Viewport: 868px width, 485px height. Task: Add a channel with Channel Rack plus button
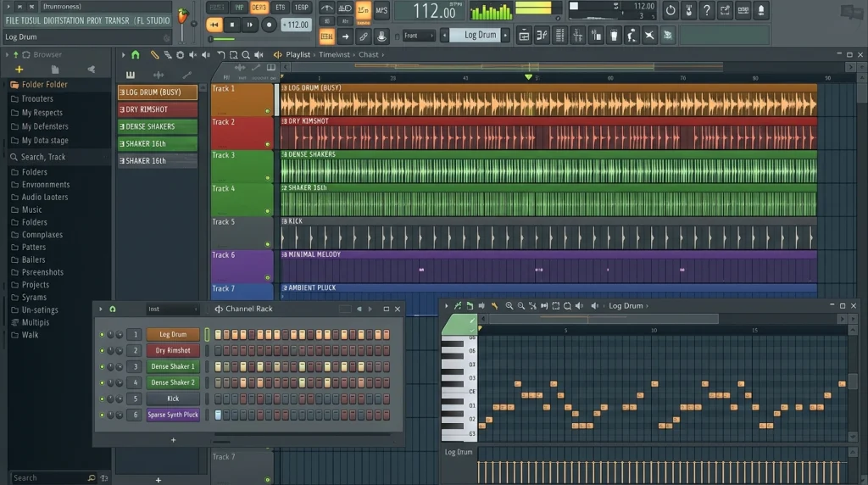pyautogui.click(x=173, y=440)
